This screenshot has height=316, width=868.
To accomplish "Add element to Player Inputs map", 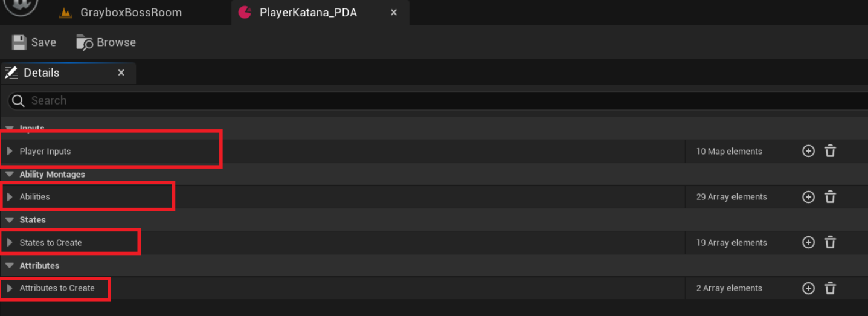I will tap(808, 151).
